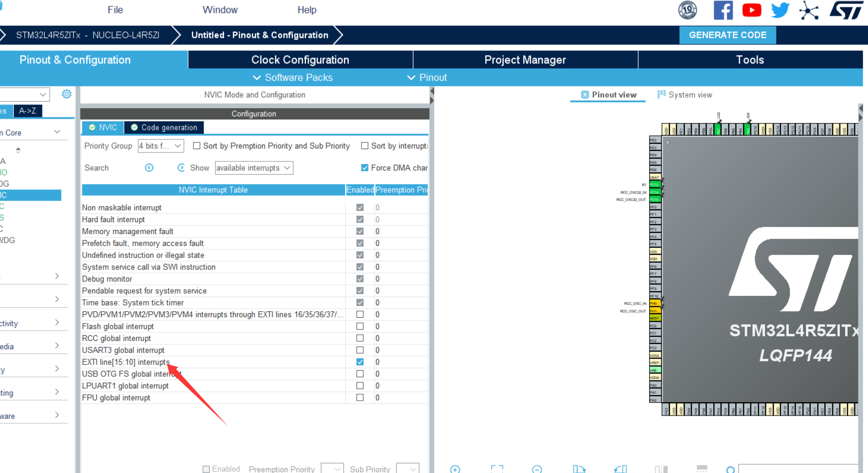Click the GENERATE CODE button
Viewport: 868px width, 473px height.
(727, 35)
